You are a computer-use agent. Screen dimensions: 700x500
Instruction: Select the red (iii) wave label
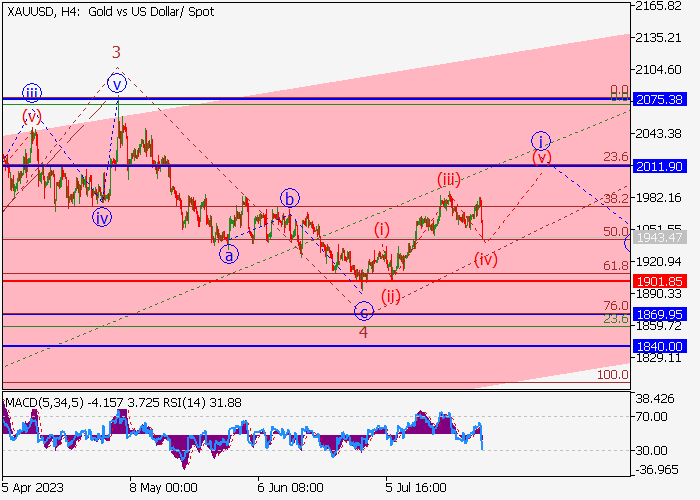449,179
